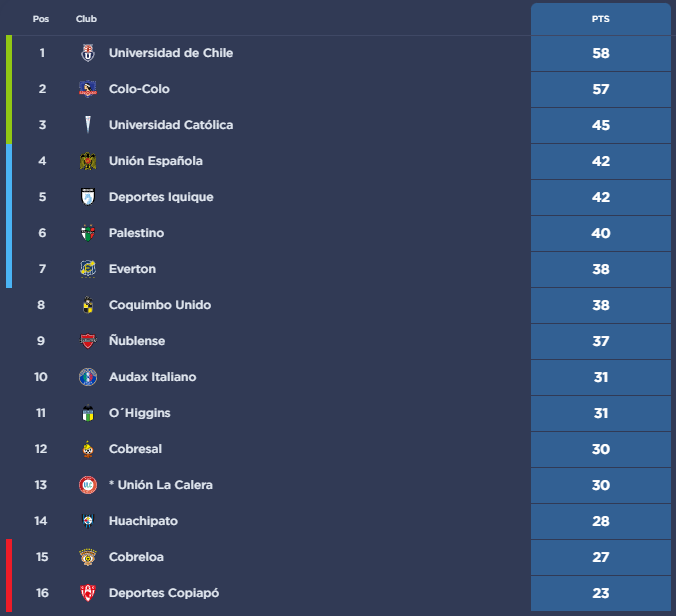Click the Palestino club crest
Screen dimensions: 676x616
[x=88, y=233]
